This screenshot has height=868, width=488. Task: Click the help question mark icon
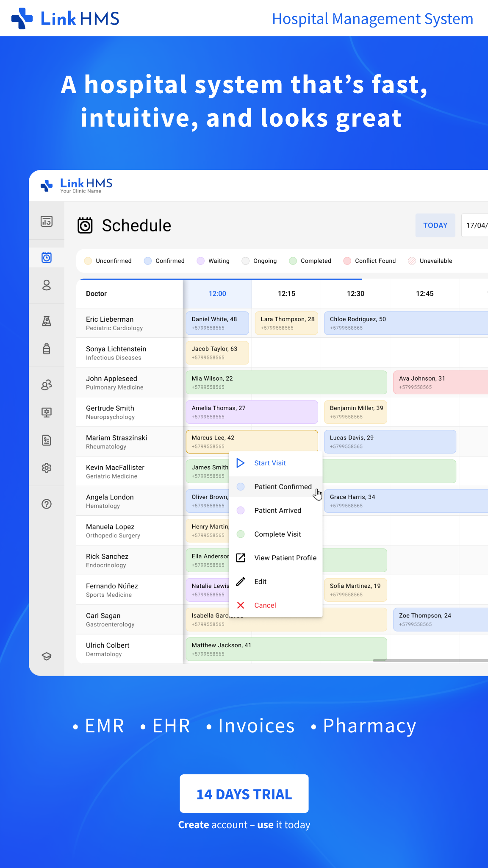47,504
